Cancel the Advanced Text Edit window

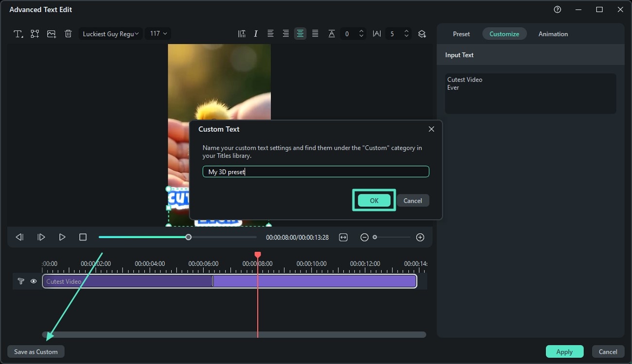(x=608, y=351)
